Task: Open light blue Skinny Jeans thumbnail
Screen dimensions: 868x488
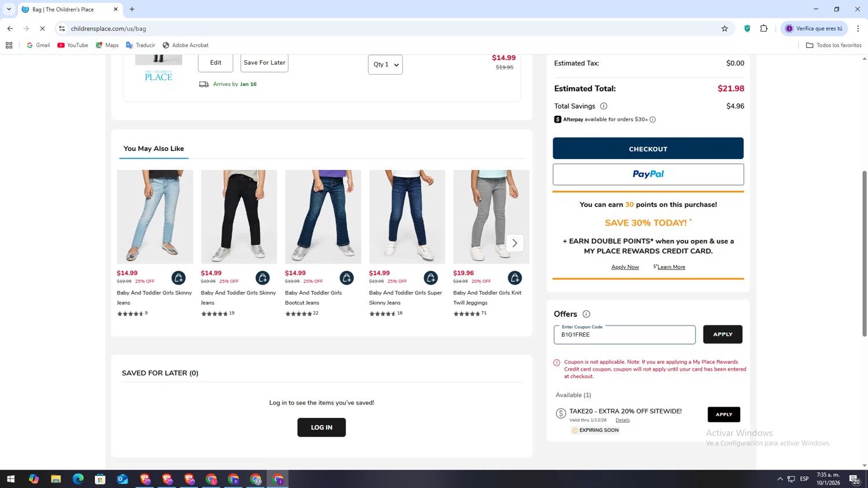Action: coord(155,217)
